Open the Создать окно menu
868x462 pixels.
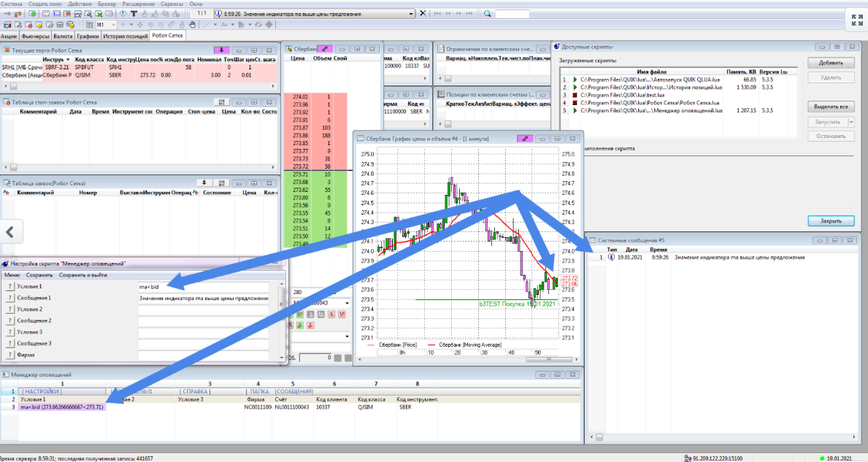pos(45,4)
